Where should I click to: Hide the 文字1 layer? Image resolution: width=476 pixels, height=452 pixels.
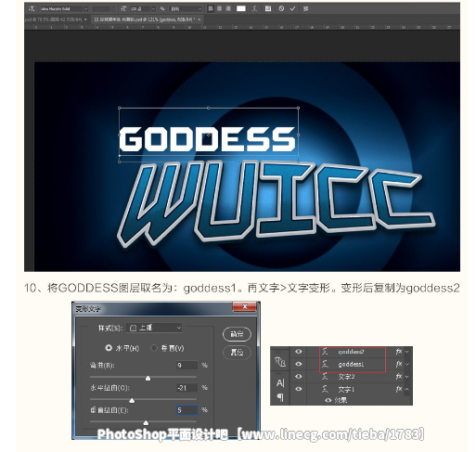click(x=298, y=389)
